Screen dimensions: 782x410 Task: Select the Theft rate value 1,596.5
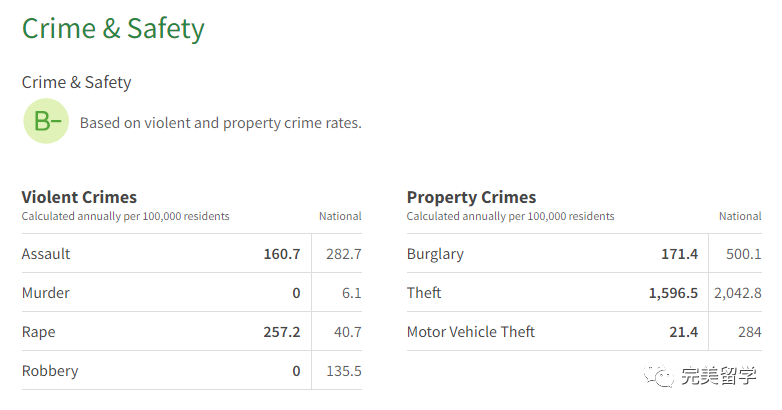(673, 293)
